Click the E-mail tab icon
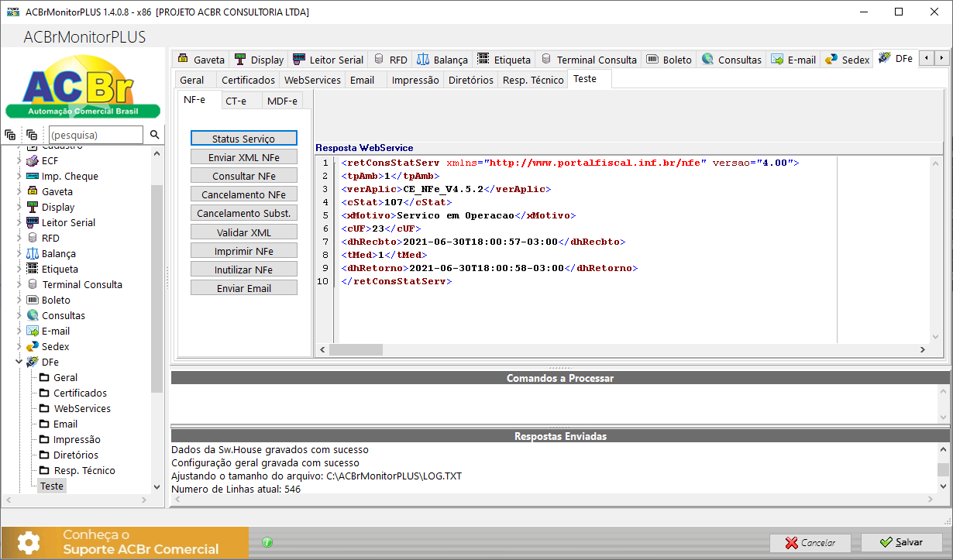 [x=777, y=59]
